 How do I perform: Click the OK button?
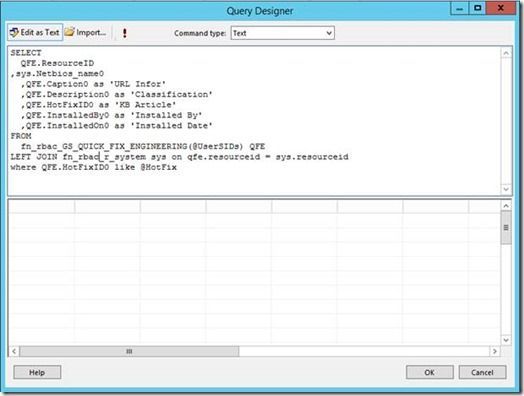[429, 372]
